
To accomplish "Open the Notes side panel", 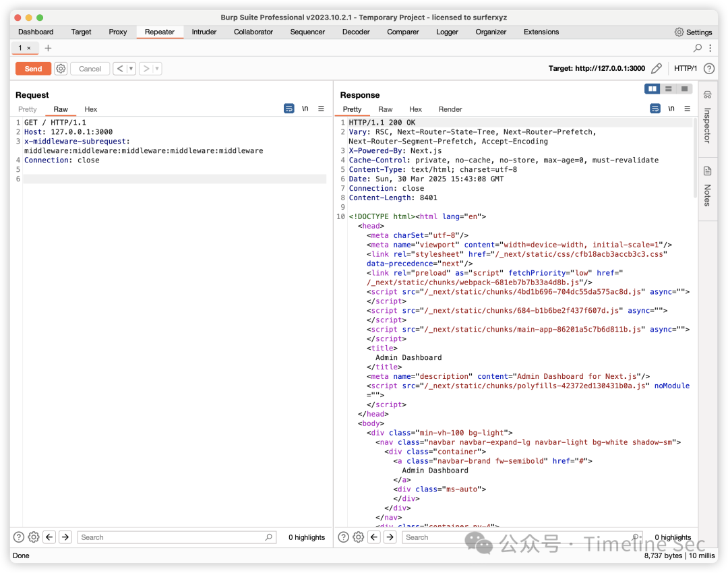I will pos(708,186).
